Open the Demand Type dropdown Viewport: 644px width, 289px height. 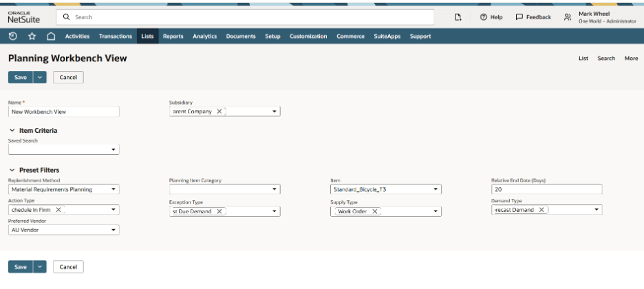(597, 210)
